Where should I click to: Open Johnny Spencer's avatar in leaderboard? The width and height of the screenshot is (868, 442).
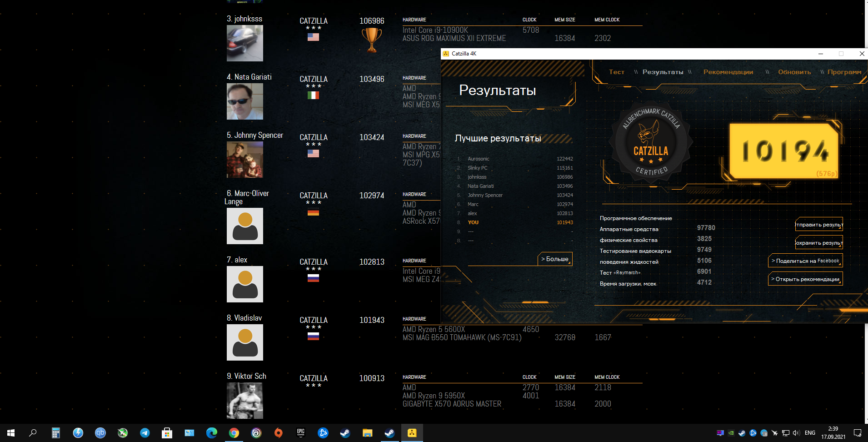coord(245,160)
